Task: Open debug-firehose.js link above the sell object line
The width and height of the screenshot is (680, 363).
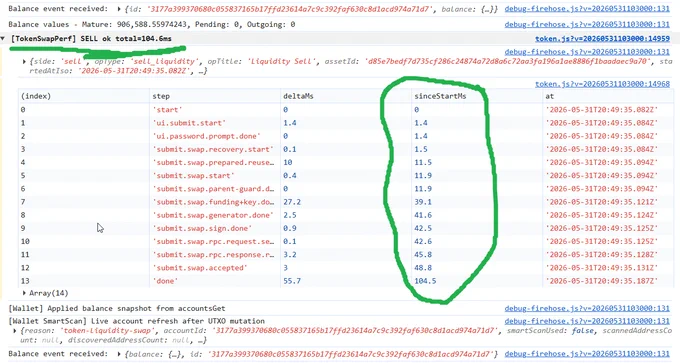Action: point(587,52)
